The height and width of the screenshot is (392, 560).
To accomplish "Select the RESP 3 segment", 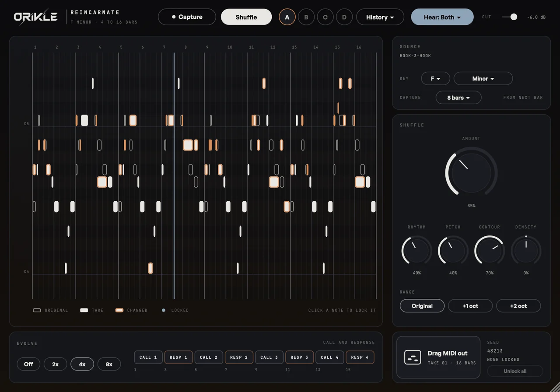I will click(300, 357).
